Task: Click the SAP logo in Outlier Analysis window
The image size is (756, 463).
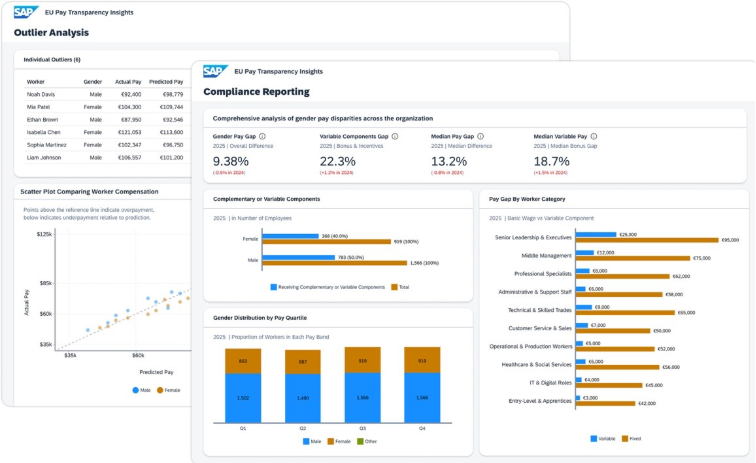Action: 26,12
